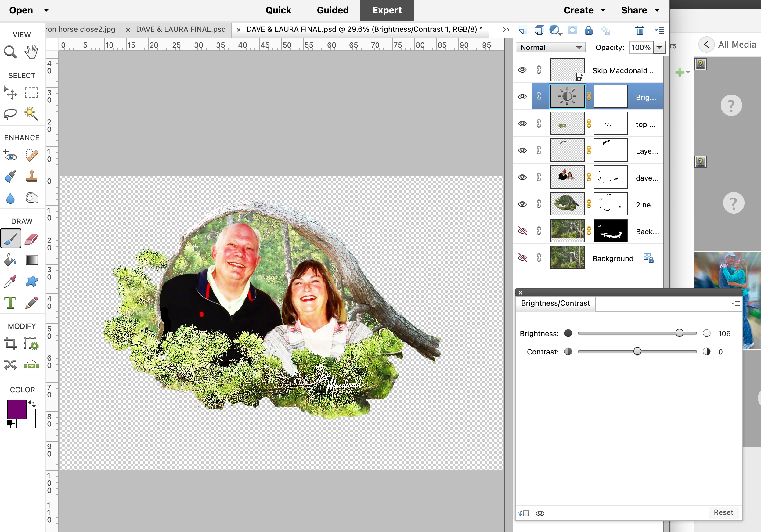Image resolution: width=761 pixels, height=532 pixels.
Task: Click the Brightness slider handle
Action: tap(679, 333)
